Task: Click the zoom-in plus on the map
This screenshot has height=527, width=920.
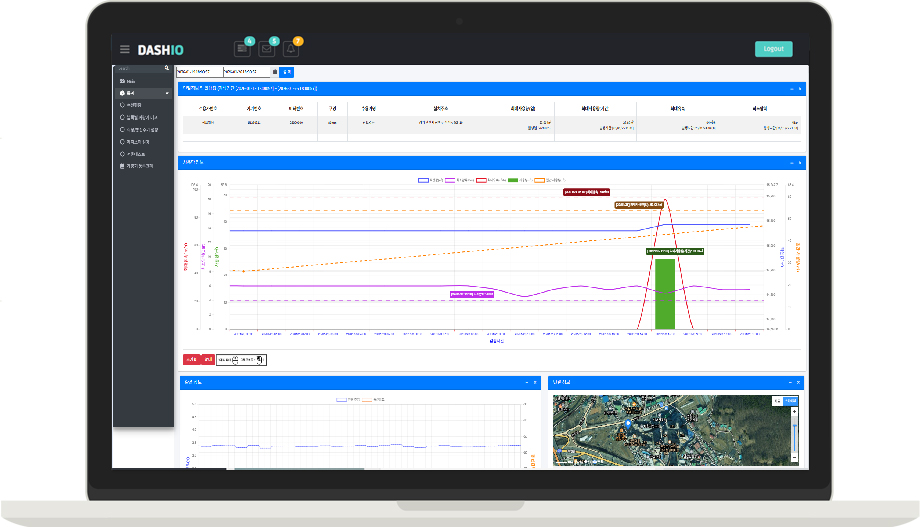Action: coord(794,411)
